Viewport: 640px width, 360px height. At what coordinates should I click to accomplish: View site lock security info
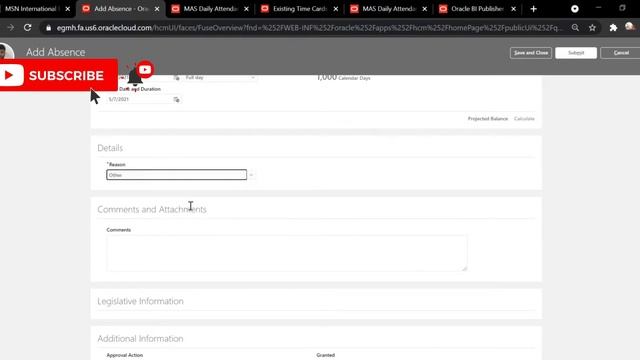(x=49, y=28)
